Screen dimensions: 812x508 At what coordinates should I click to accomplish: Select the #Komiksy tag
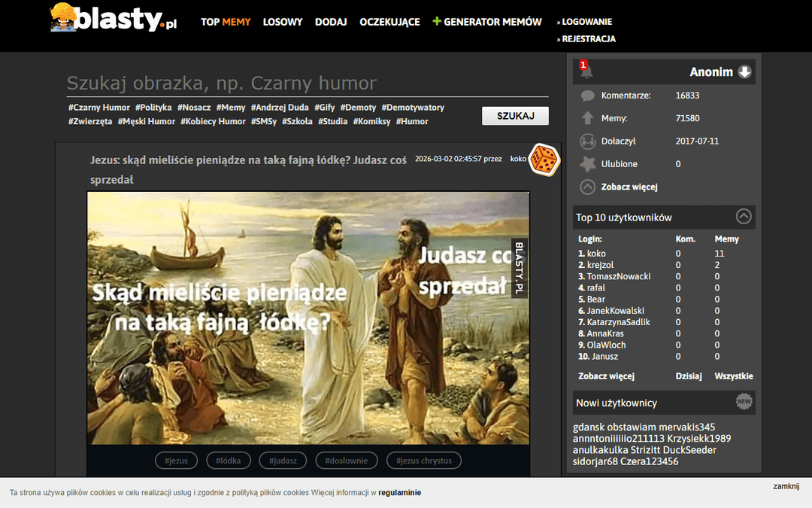372,121
